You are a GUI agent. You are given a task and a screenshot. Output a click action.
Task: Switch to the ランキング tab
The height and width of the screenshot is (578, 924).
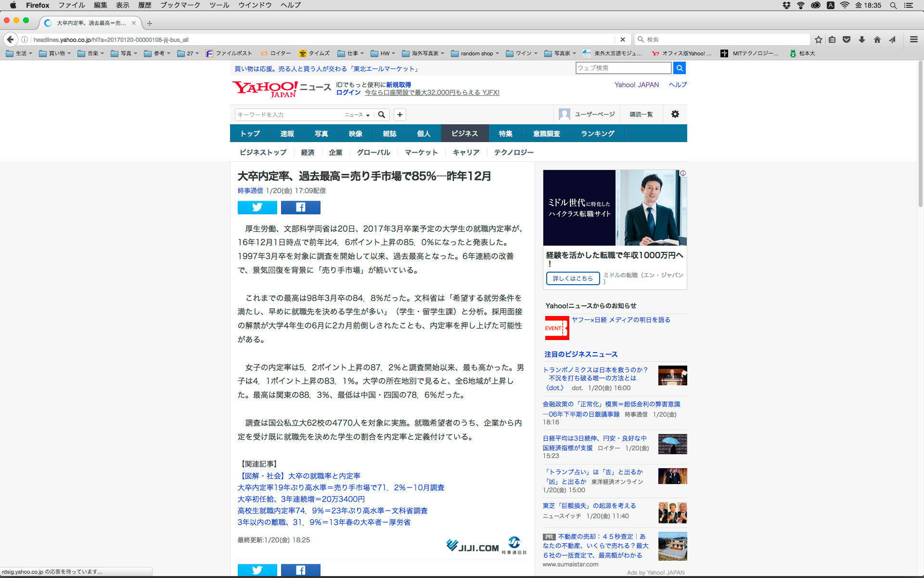(x=597, y=133)
